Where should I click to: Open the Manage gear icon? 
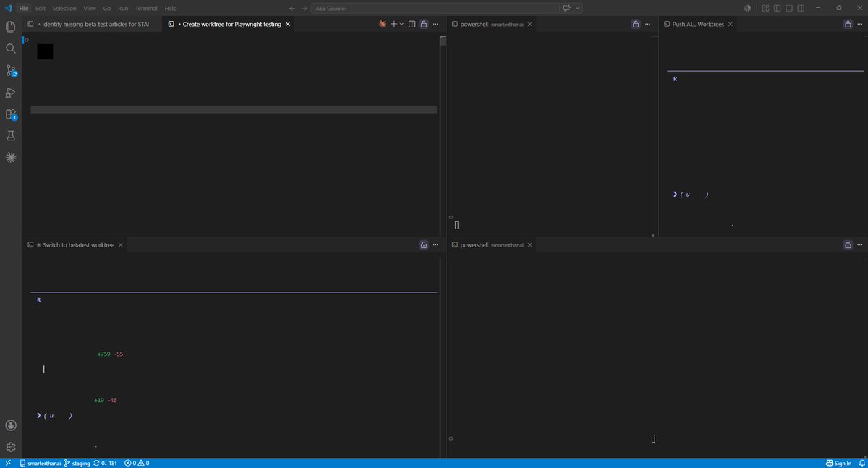(11, 447)
